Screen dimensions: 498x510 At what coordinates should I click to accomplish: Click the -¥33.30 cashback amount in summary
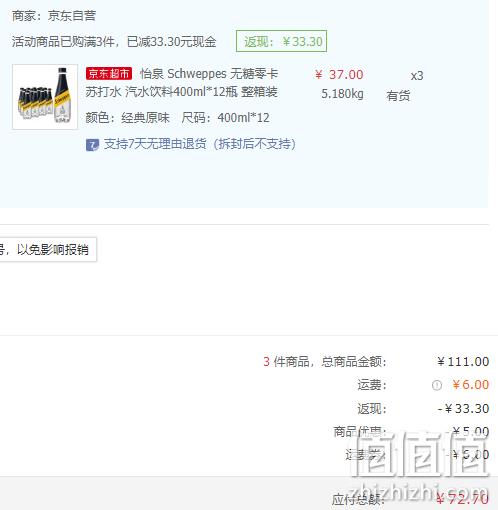(x=463, y=409)
